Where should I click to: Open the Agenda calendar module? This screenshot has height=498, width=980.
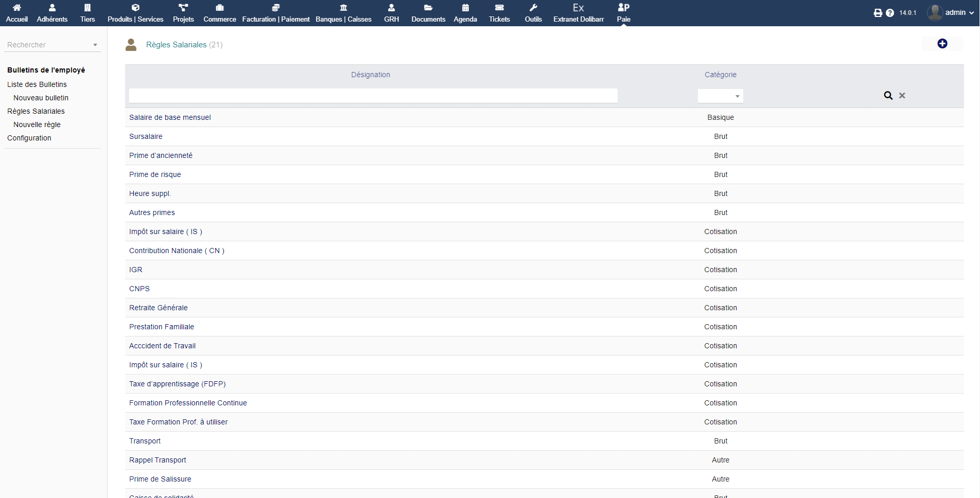click(x=465, y=13)
